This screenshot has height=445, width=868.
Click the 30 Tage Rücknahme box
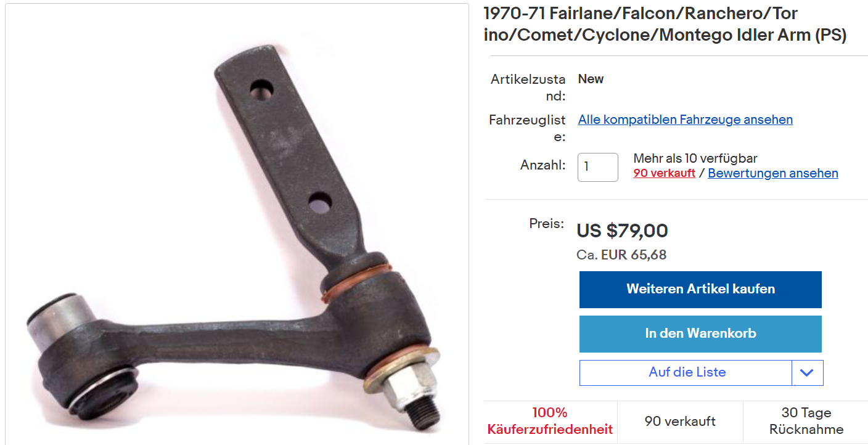point(806,421)
